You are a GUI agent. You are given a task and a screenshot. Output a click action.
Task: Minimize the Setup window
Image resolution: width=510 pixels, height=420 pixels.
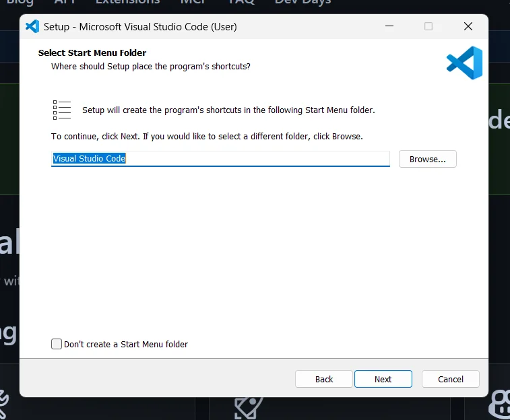(x=389, y=26)
